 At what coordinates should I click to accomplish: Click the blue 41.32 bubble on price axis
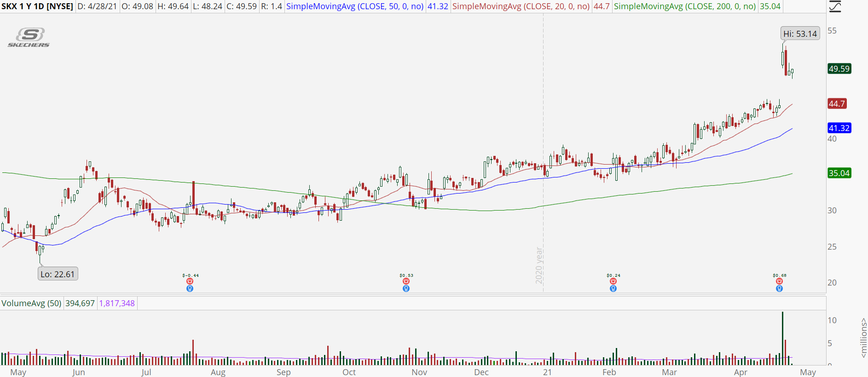tap(839, 128)
